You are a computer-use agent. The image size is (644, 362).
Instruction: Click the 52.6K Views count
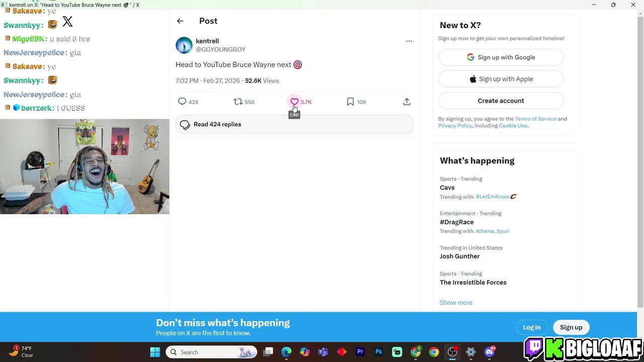click(262, 80)
